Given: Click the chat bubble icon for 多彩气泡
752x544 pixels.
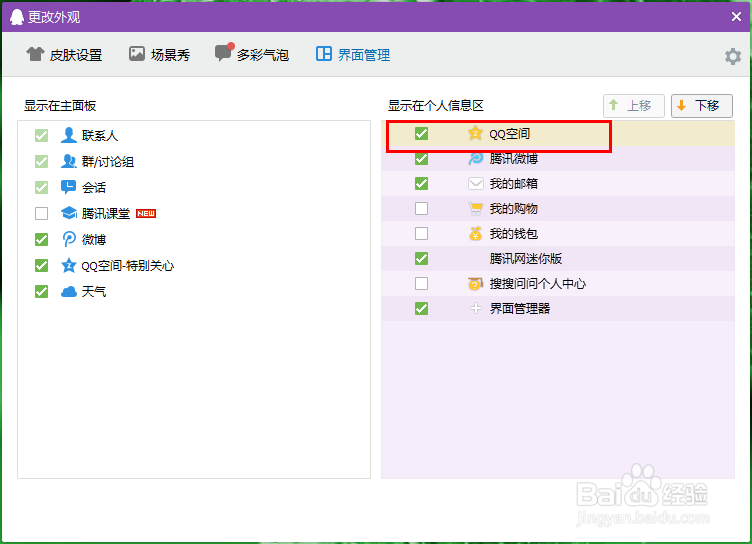Looking at the screenshot, I should point(224,52).
